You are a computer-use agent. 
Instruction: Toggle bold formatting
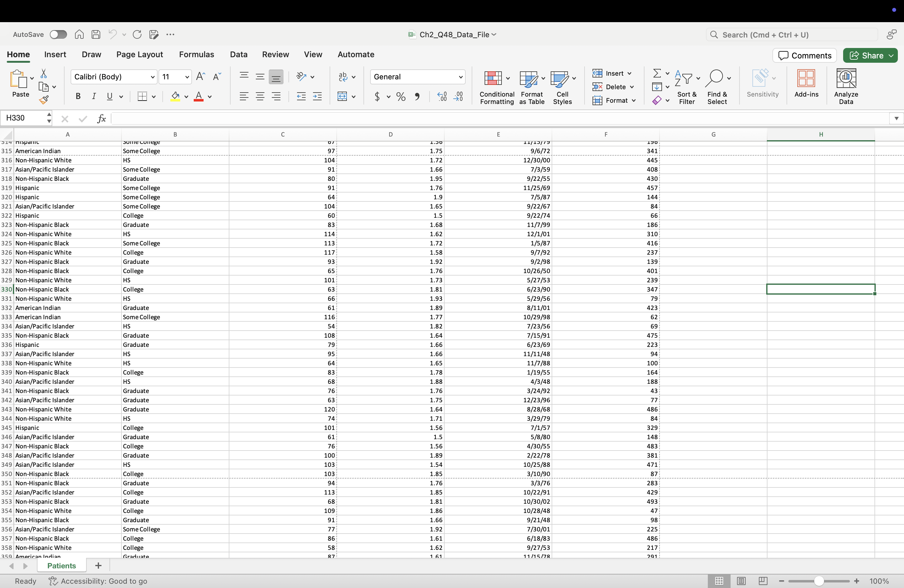tap(78, 97)
